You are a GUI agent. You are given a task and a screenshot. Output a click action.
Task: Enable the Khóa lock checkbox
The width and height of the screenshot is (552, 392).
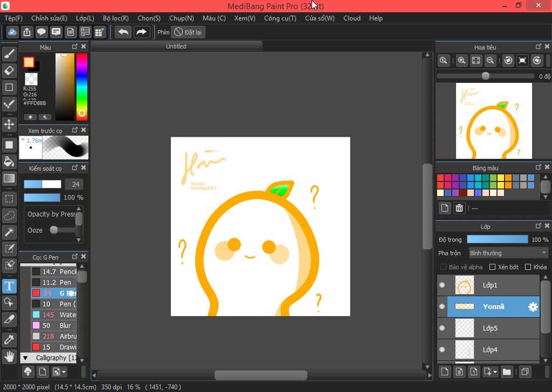tap(528, 267)
